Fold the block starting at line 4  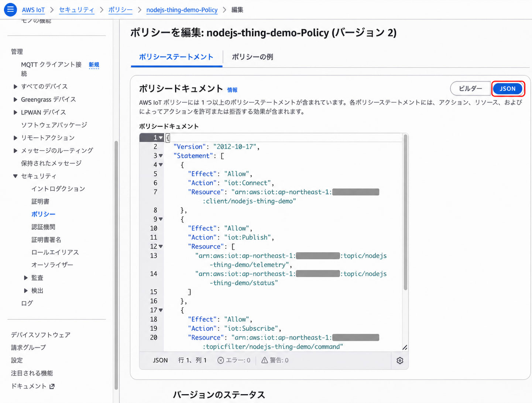(161, 165)
